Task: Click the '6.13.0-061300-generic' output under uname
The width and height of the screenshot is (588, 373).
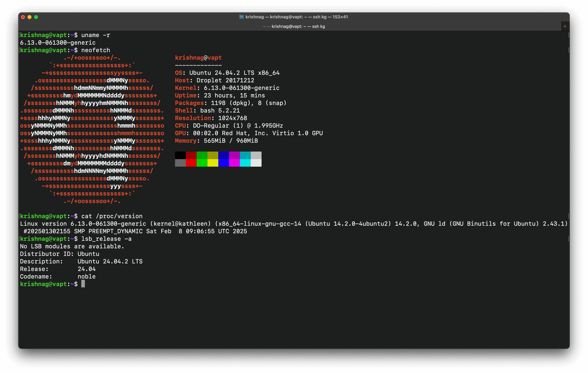Action: (58, 43)
